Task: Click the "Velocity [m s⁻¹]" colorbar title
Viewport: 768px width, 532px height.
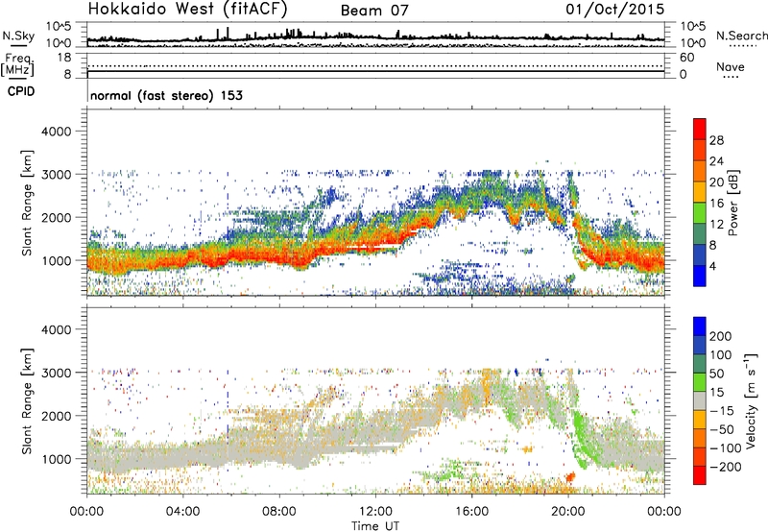Action: (750, 400)
